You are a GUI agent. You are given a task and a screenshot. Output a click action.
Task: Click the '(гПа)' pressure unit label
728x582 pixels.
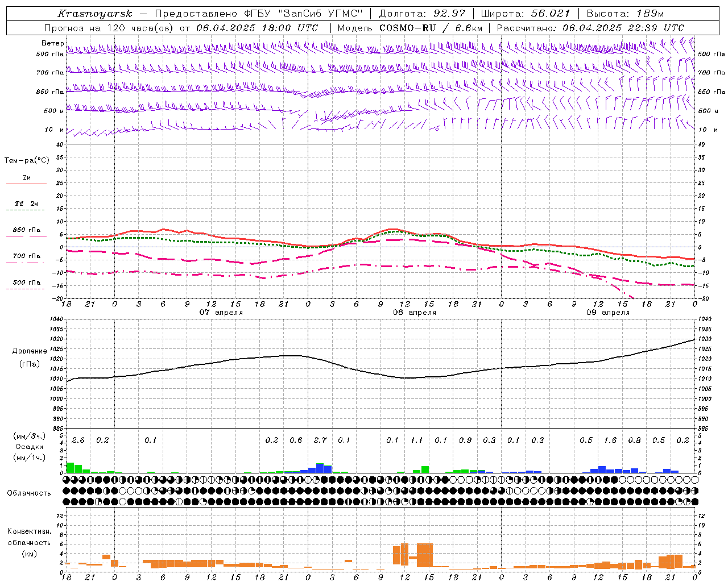click(30, 364)
